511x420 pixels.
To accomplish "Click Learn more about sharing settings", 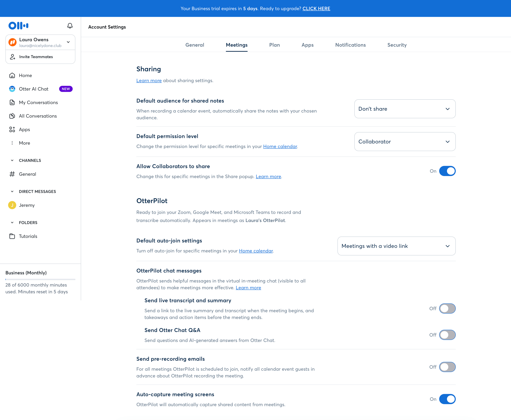I will pyautogui.click(x=149, y=80).
